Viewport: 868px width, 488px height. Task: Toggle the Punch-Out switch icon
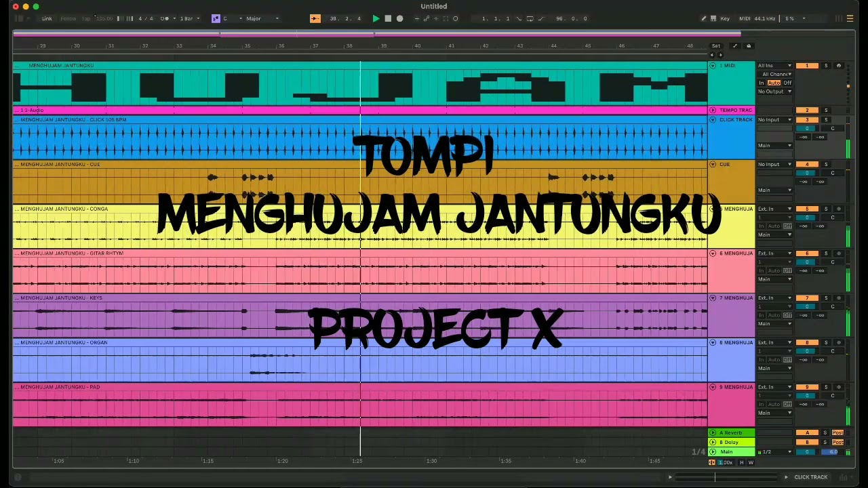[542, 18]
